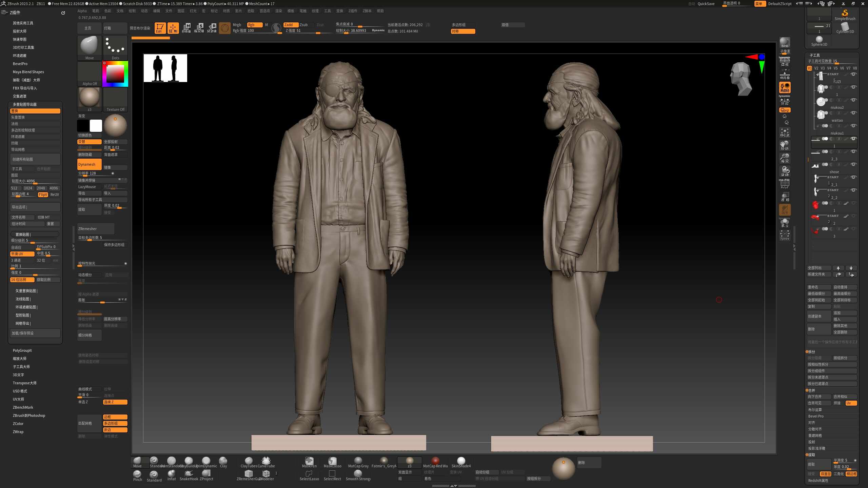Toggle Zsub sculpting mode
The width and height of the screenshot is (868, 488).
(304, 25)
